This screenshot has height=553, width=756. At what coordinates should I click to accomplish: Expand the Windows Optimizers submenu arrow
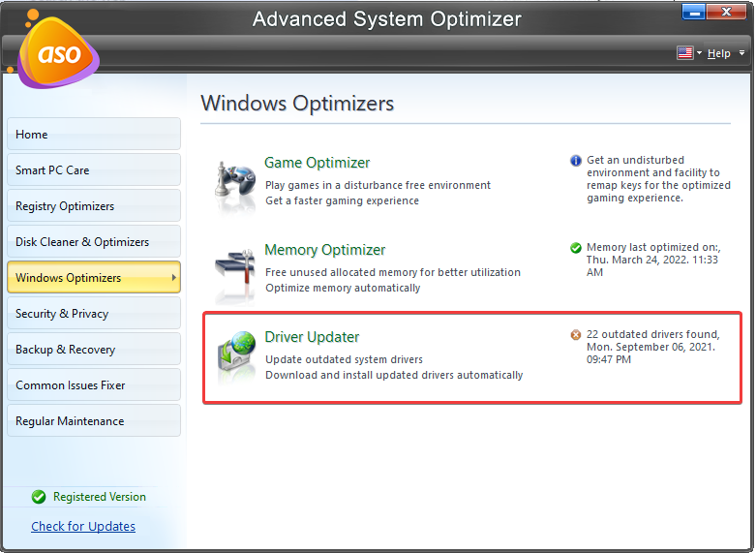click(x=173, y=277)
